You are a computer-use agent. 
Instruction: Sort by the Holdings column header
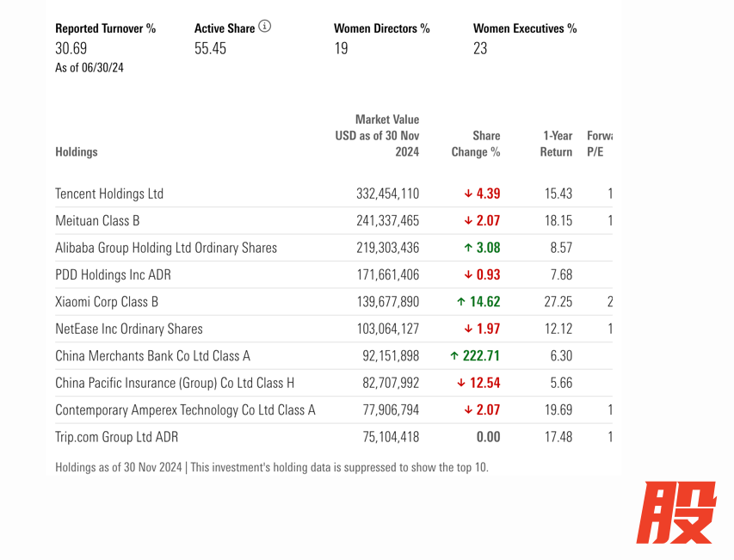[76, 152]
